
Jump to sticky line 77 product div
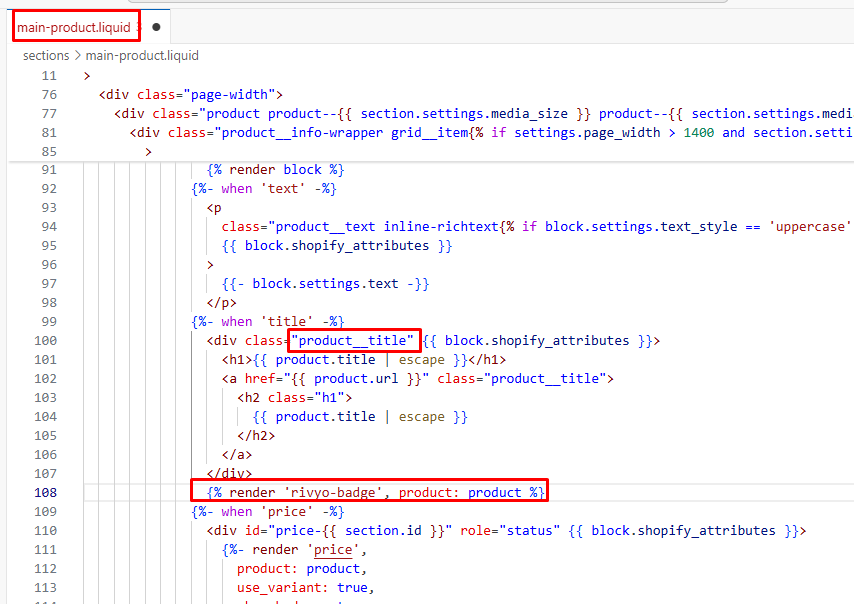(x=484, y=114)
